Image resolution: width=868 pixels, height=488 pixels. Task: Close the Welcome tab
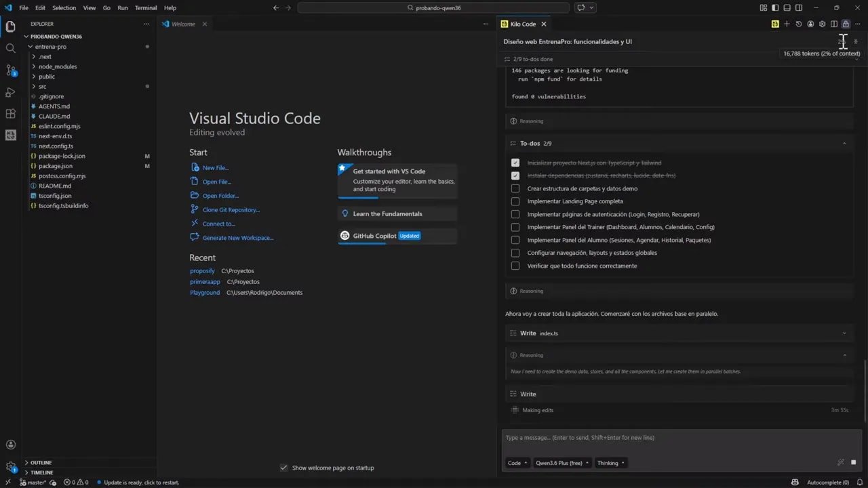click(x=205, y=24)
